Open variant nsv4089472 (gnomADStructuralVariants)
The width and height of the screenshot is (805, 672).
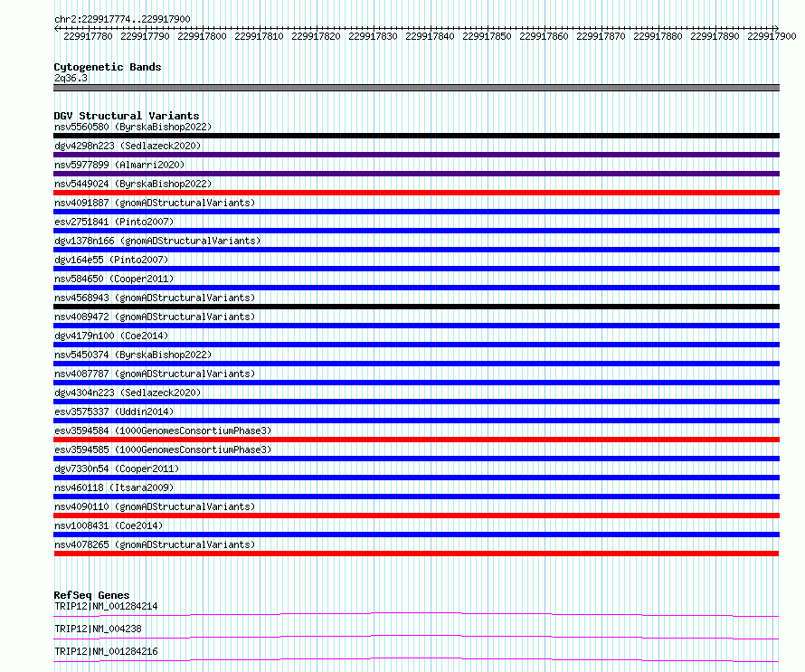(x=155, y=317)
